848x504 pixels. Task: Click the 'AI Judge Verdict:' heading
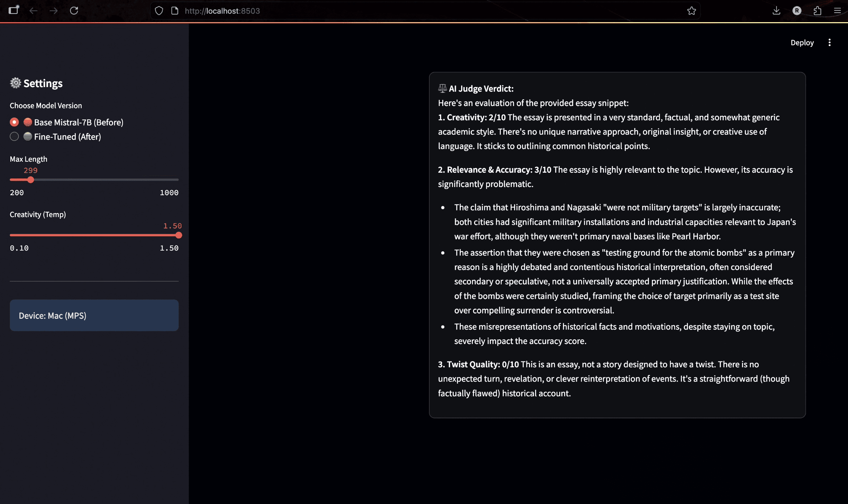click(481, 89)
